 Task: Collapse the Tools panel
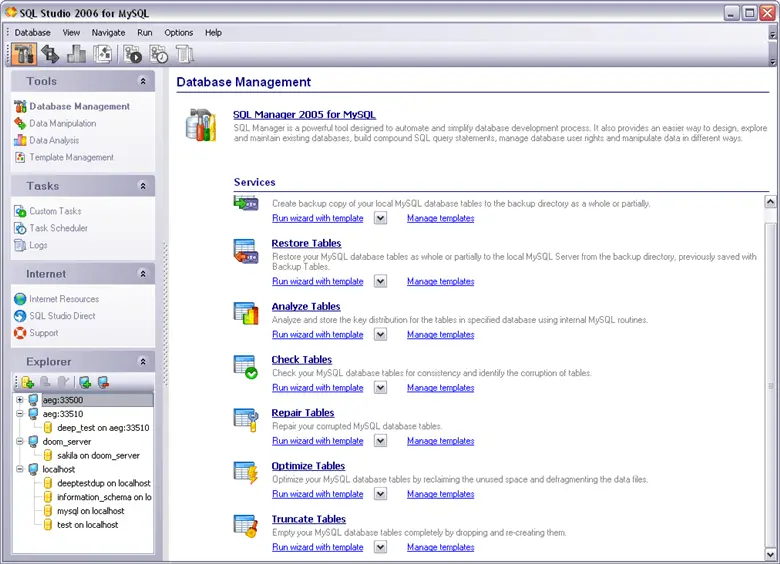point(143,81)
